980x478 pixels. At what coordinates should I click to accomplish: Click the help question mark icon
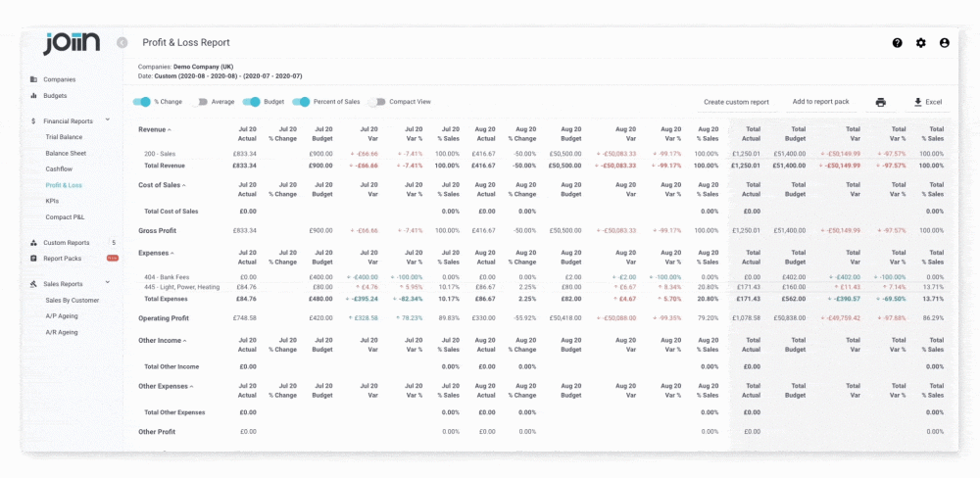(x=897, y=43)
